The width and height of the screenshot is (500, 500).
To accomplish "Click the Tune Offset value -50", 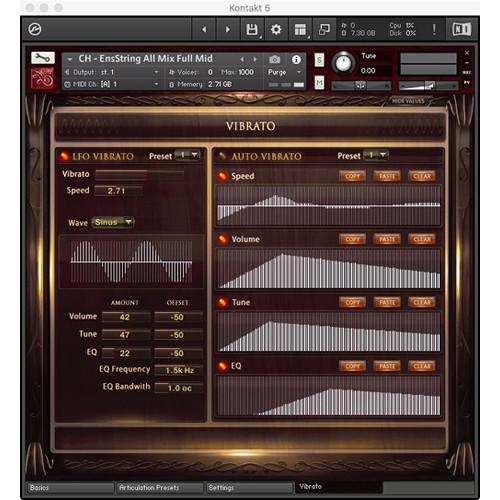I will pyautogui.click(x=178, y=334).
